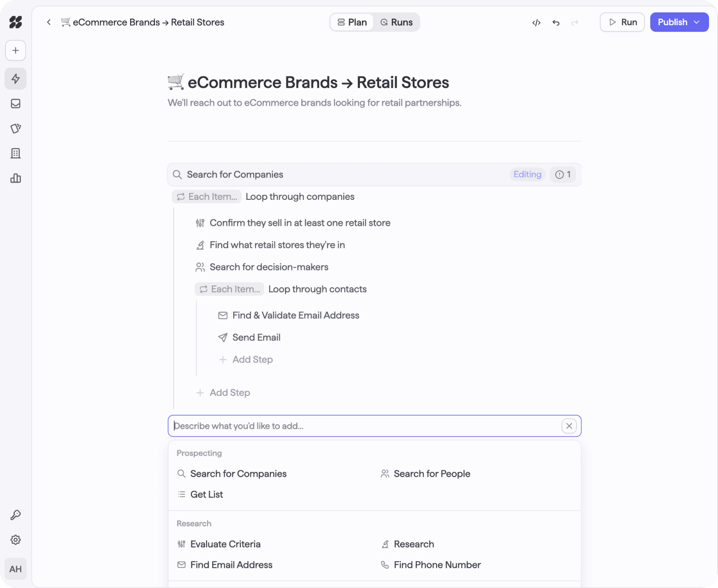Choose Search for People option
Screen dimensions: 718x588
pyautogui.click(x=426, y=474)
